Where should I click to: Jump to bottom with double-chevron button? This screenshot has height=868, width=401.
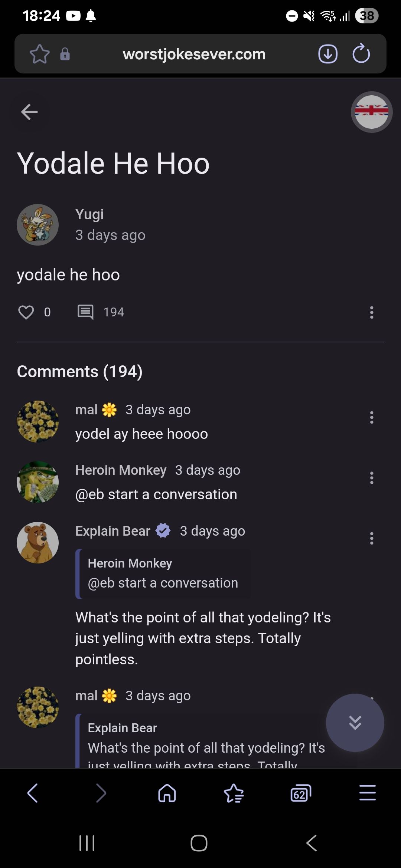pos(355,723)
